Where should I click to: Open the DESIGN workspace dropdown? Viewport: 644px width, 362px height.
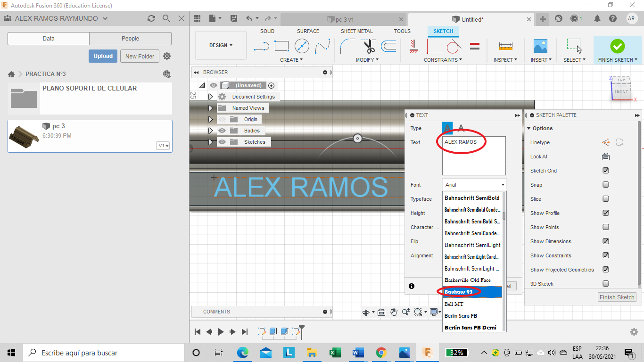[221, 46]
